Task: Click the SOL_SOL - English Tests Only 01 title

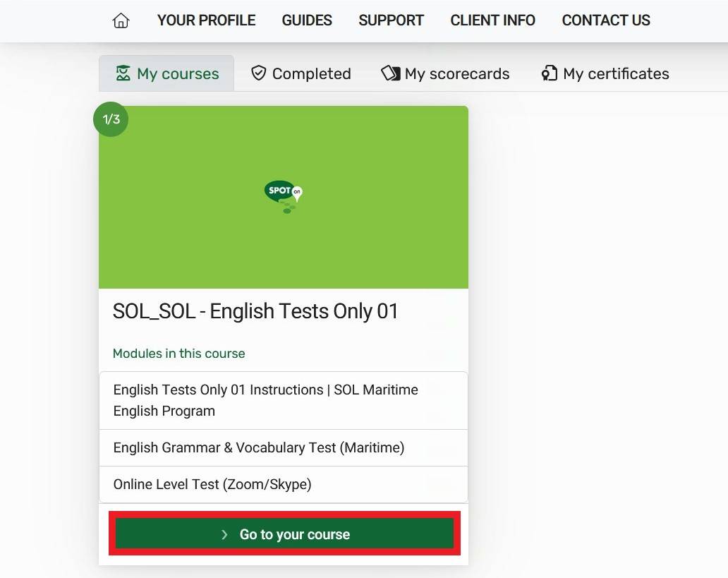Action: click(x=255, y=311)
